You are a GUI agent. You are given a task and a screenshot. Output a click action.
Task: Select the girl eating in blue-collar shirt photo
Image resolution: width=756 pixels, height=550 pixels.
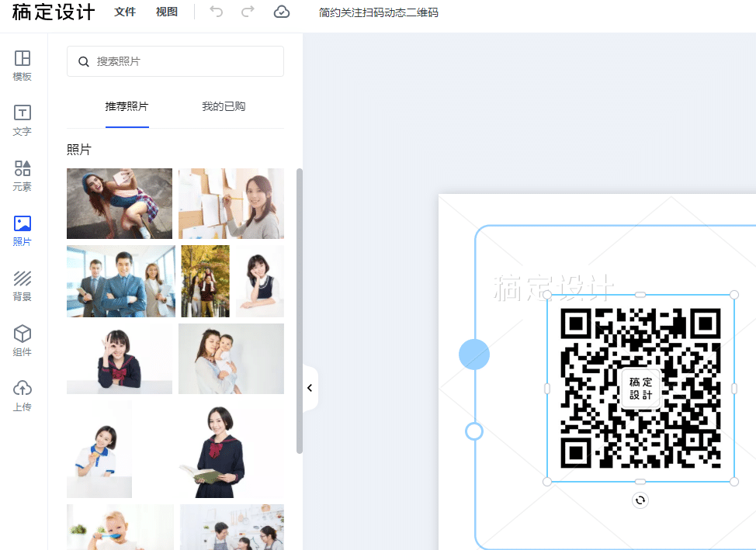point(99,449)
